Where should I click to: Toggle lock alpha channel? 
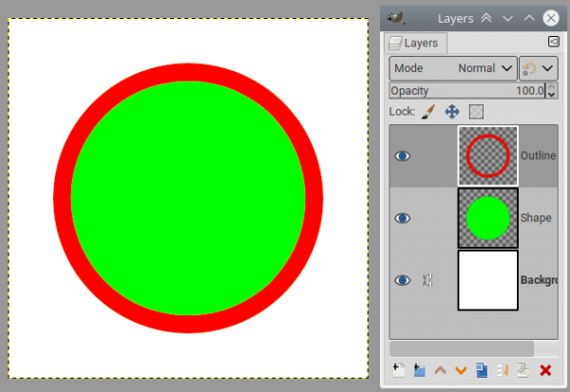(476, 112)
